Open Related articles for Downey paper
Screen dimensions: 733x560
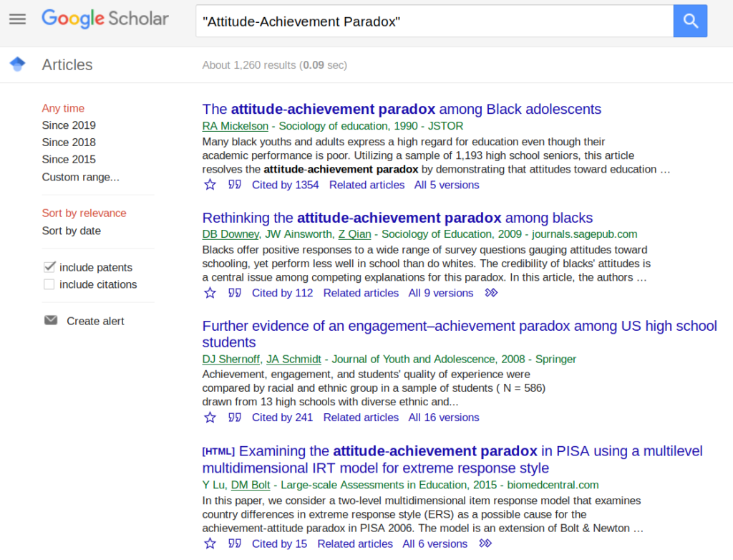(361, 293)
